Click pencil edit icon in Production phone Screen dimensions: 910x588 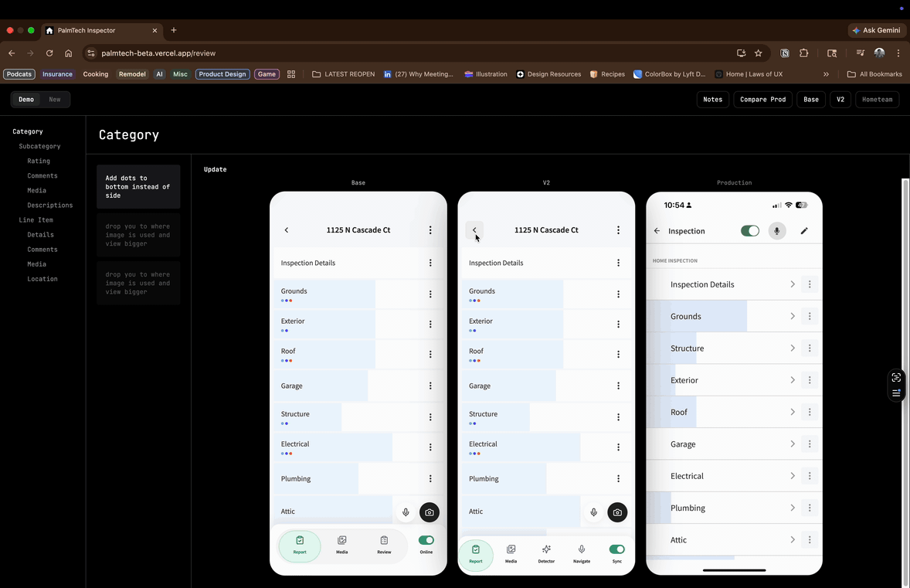(x=804, y=231)
